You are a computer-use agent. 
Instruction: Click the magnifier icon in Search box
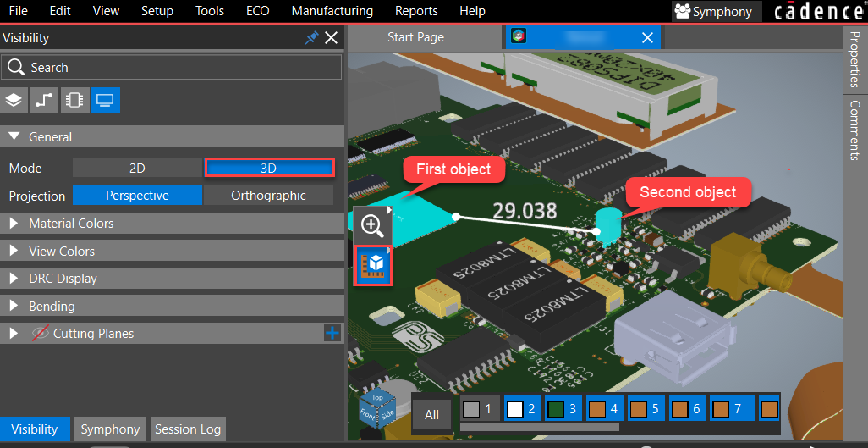(x=16, y=68)
